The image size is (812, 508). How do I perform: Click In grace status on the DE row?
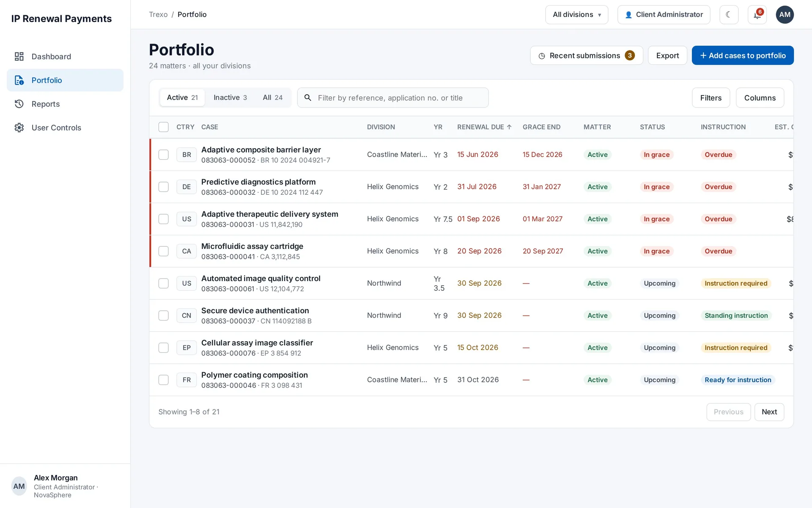click(656, 187)
